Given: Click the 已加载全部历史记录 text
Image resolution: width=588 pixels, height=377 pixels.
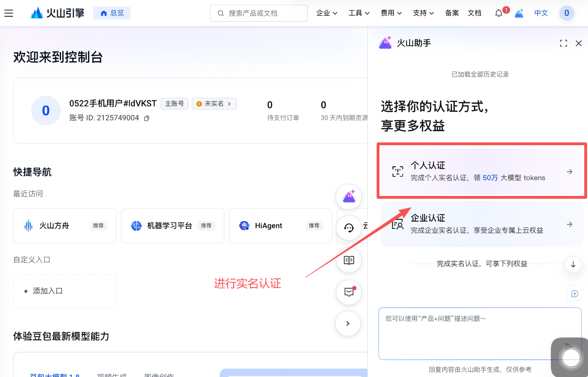Looking at the screenshot, I should tap(480, 74).
